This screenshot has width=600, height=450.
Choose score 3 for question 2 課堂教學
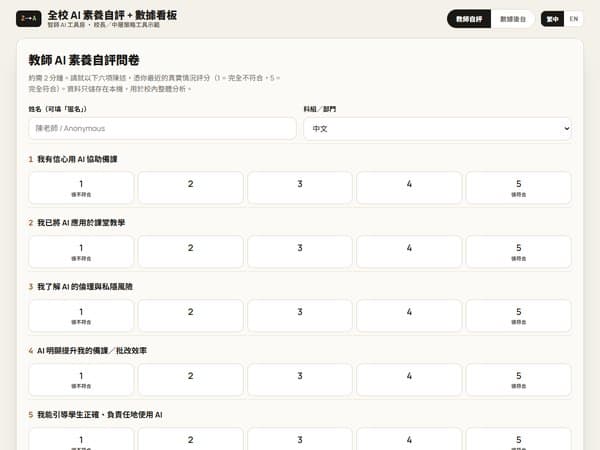tap(300, 252)
